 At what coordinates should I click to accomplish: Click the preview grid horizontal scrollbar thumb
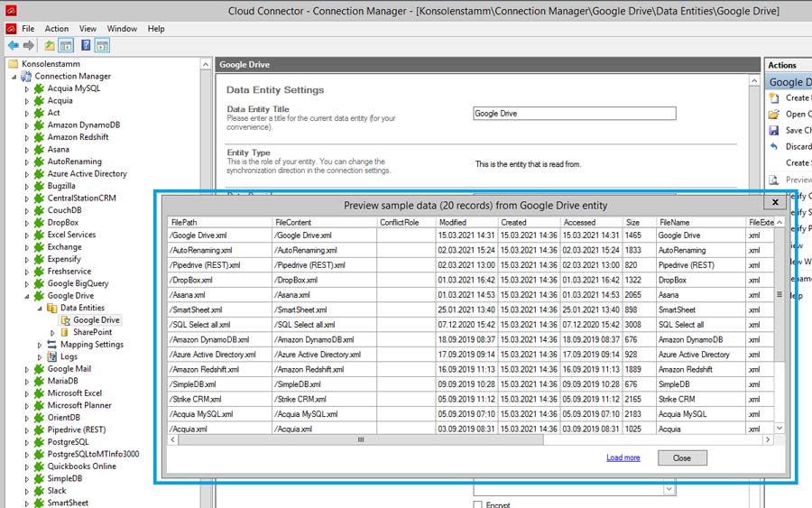tap(361, 439)
